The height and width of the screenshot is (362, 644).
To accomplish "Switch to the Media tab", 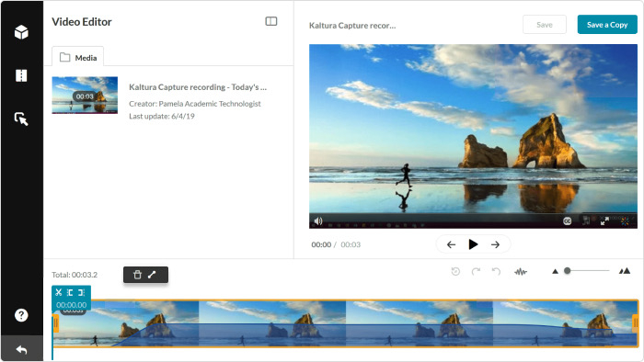I will 78,57.
